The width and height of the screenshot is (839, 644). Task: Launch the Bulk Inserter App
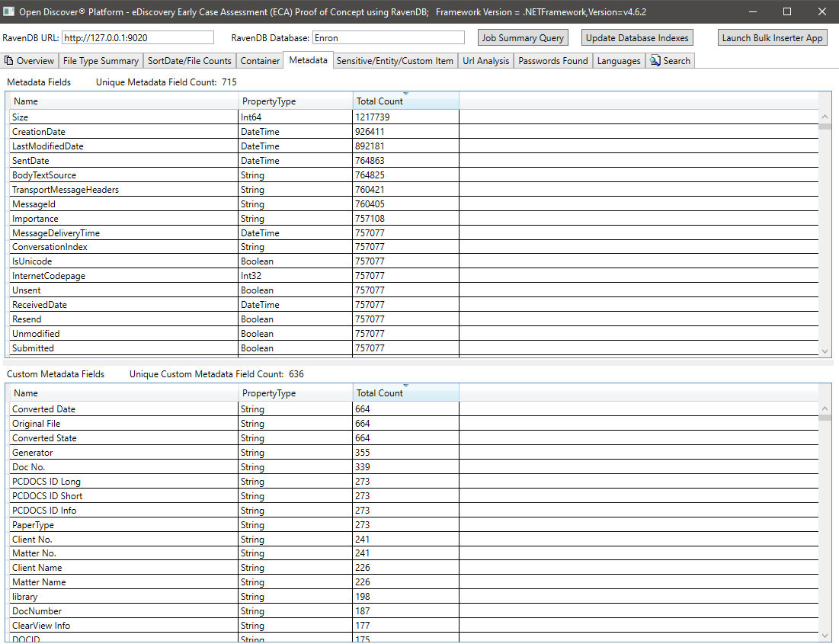773,38
